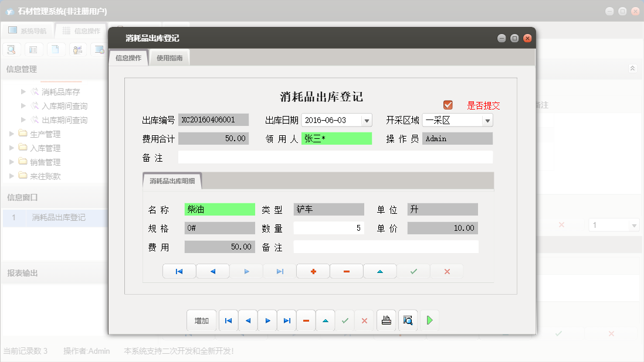Click the 增加 button
Image resolution: width=644 pixels, height=362 pixels.
pos(201,320)
